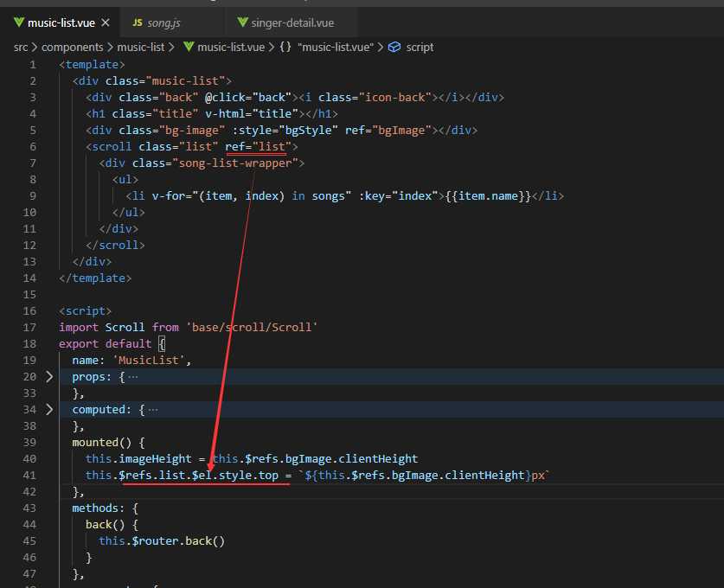Click '</scroll>' closing tag
724x588 pixels.
click(x=115, y=245)
